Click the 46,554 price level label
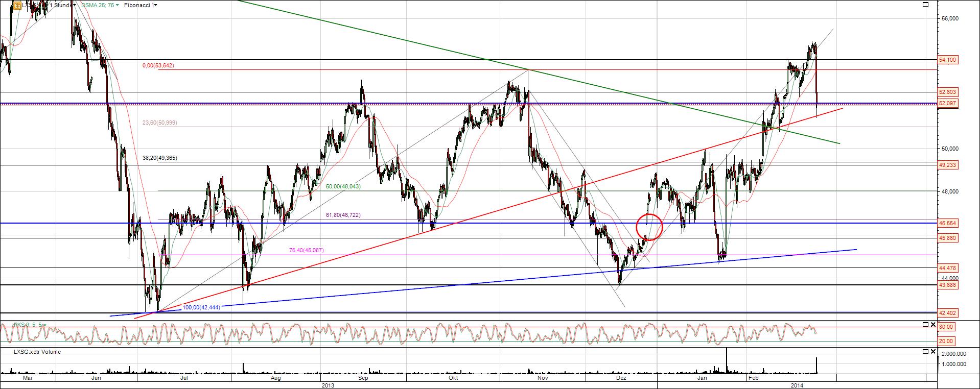The width and height of the screenshot is (980, 389). pyautogui.click(x=948, y=224)
